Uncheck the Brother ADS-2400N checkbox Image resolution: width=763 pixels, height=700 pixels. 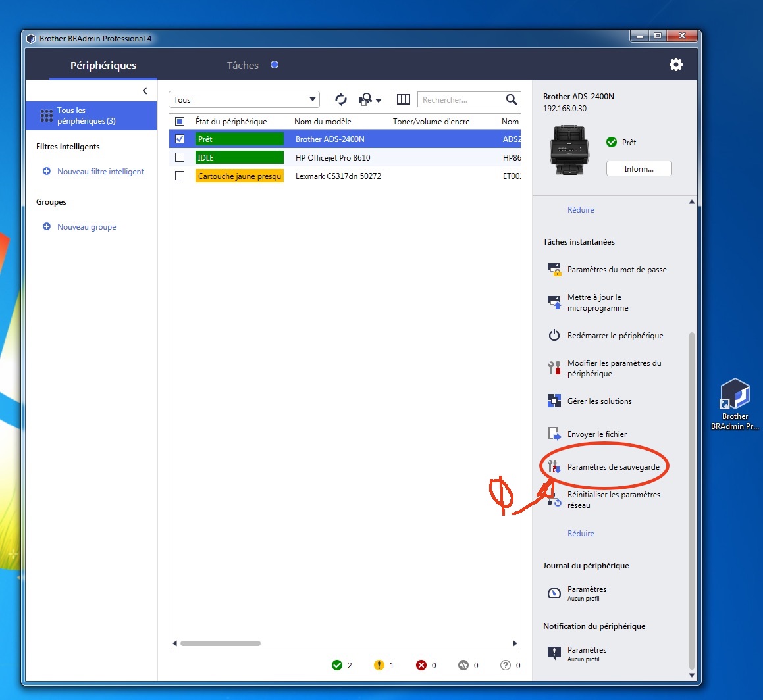tap(180, 139)
